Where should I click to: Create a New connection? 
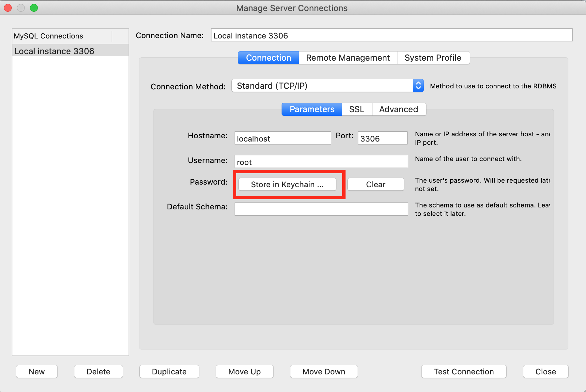click(37, 371)
